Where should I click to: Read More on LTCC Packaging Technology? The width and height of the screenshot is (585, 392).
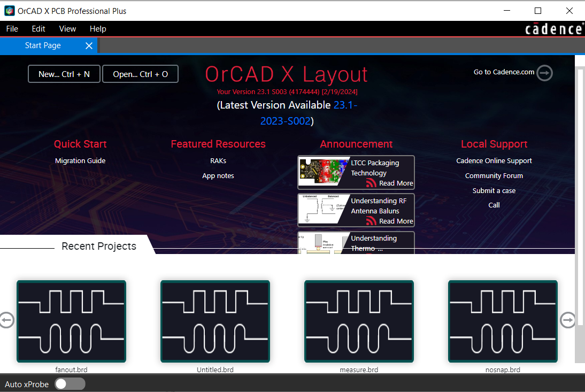coord(396,183)
